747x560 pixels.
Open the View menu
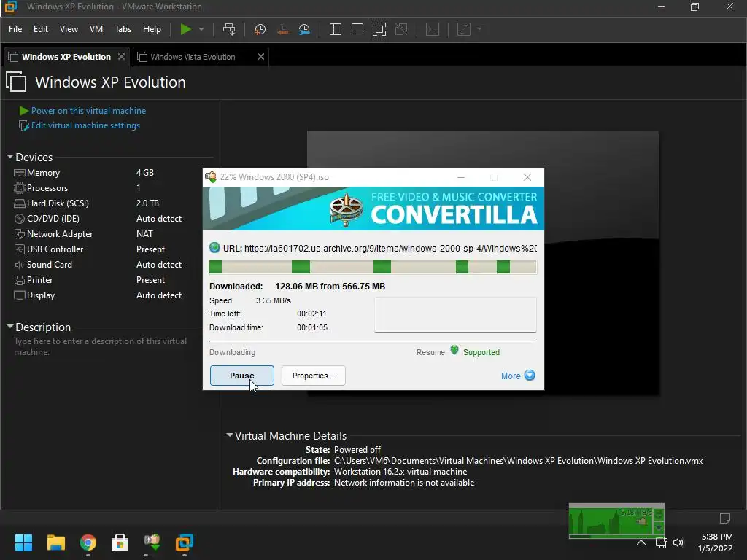[x=69, y=29]
